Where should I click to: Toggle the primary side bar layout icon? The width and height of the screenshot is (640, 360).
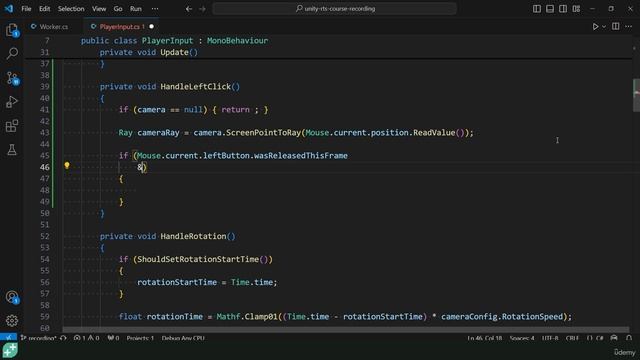pyautogui.click(x=537, y=9)
